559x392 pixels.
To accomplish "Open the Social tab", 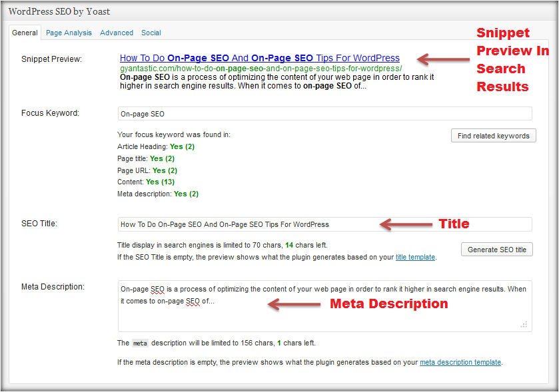I will point(151,33).
